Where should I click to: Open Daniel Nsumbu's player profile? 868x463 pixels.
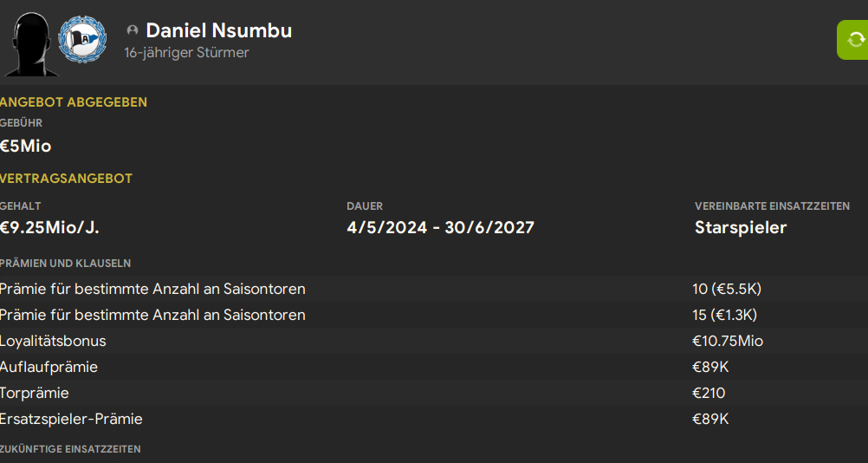click(218, 30)
